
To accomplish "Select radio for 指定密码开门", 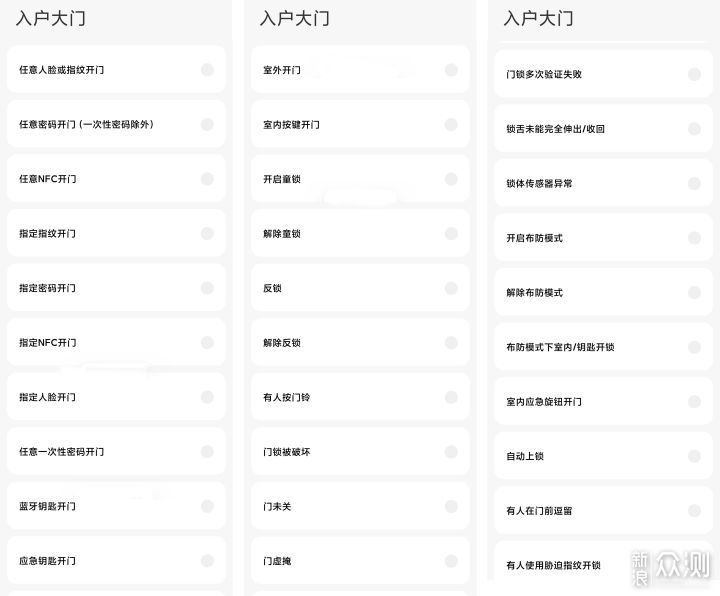I will 207,288.
